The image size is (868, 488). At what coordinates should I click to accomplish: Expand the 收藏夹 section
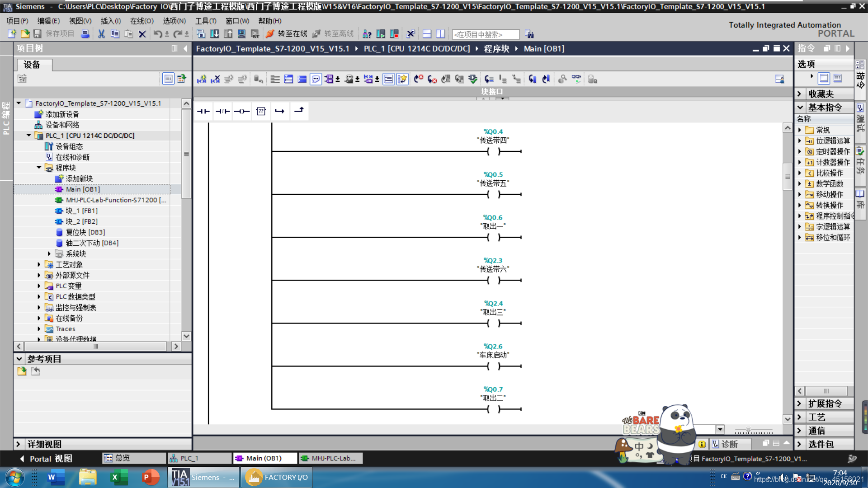tap(800, 94)
